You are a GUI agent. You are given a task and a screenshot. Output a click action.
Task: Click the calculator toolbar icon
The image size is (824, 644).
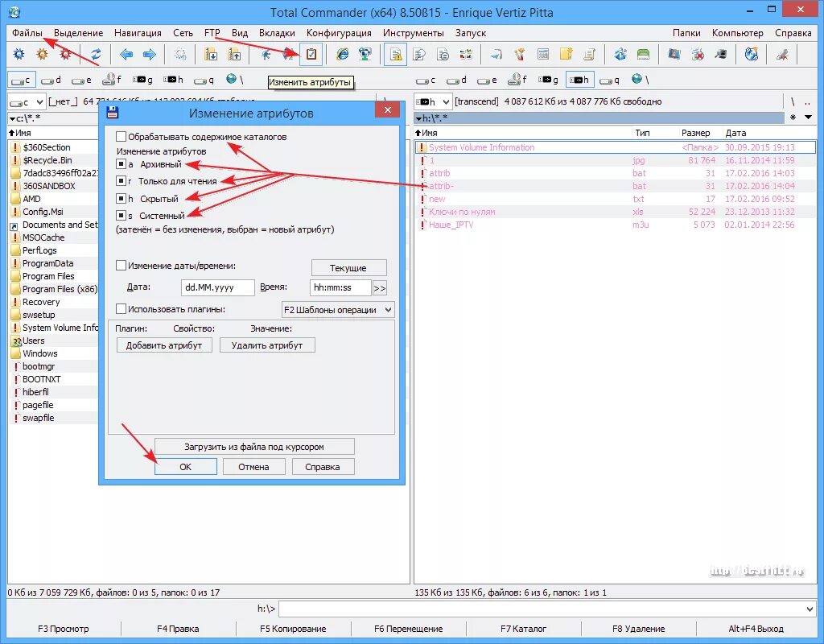coord(543,54)
